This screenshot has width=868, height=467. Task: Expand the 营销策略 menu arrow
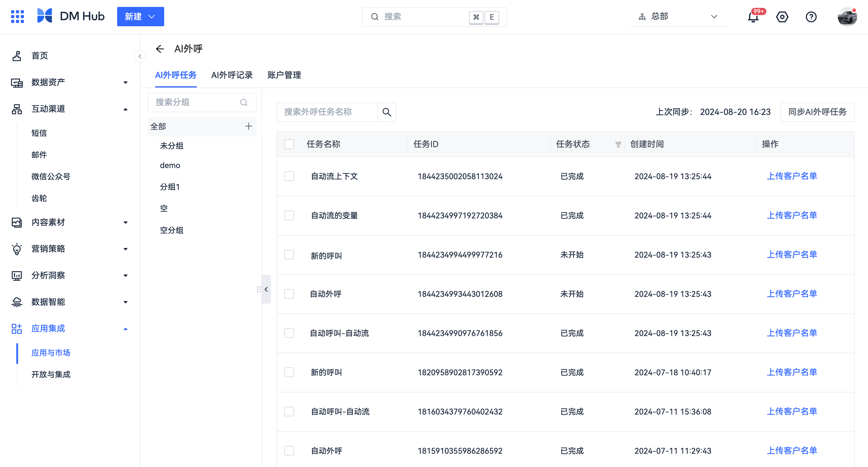pos(126,249)
